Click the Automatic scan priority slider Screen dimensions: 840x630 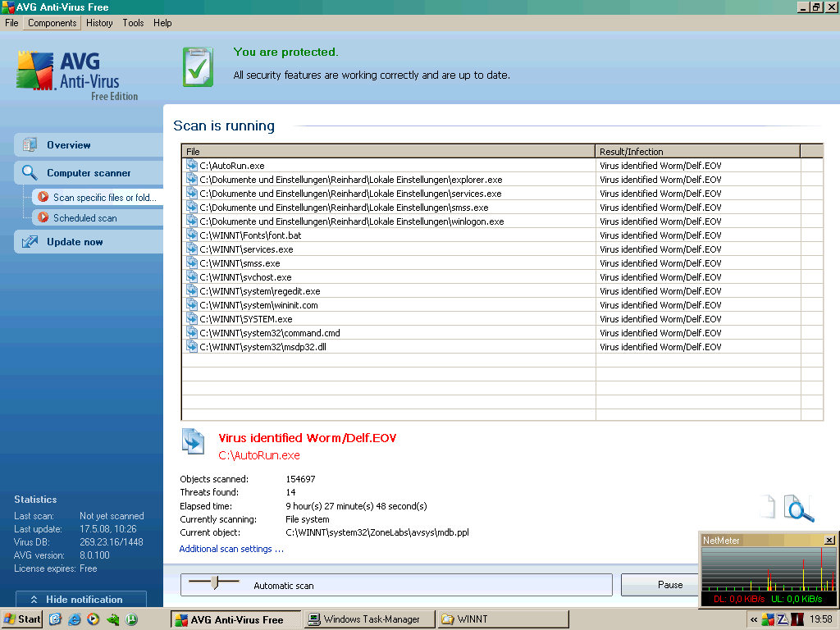tap(215, 582)
